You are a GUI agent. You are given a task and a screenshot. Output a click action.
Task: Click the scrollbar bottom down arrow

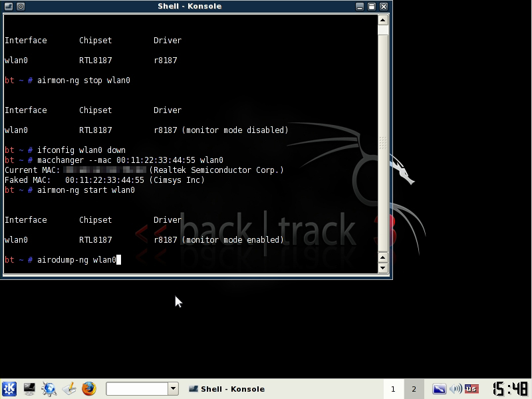[383, 268]
